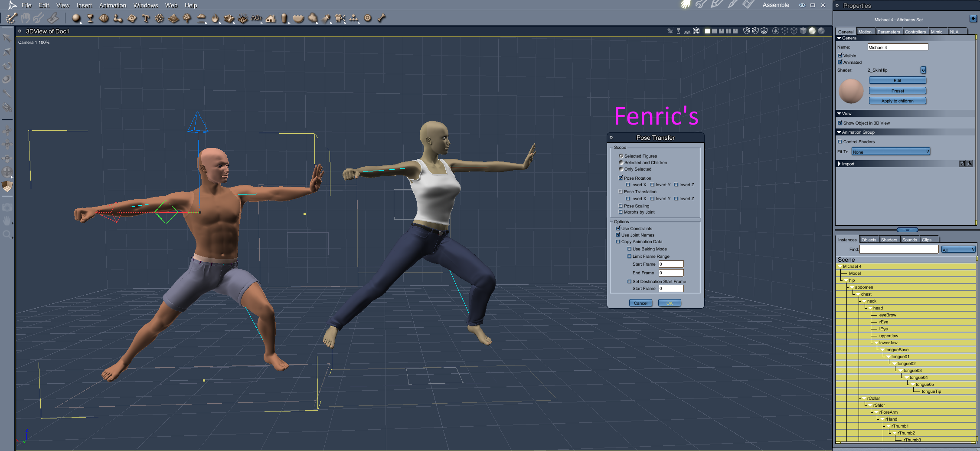This screenshot has height=451, width=980.
Task: Collapse the View section
Action: coord(839,114)
